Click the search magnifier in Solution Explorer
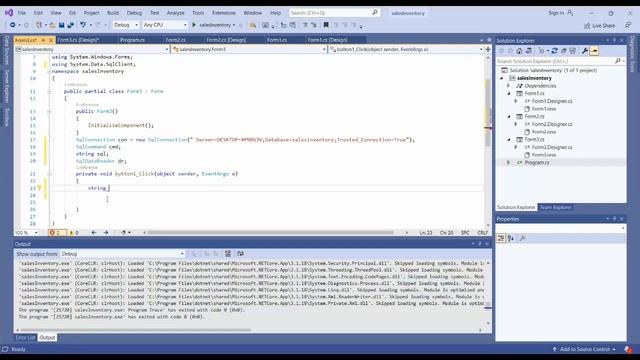This screenshot has width=640, height=360. tap(618, 61)
